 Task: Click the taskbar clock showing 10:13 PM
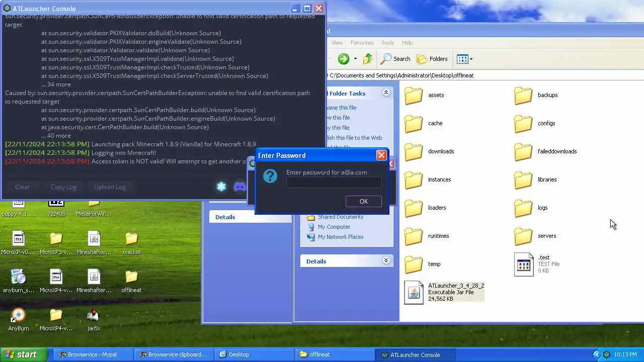click(x=625, y=354)
